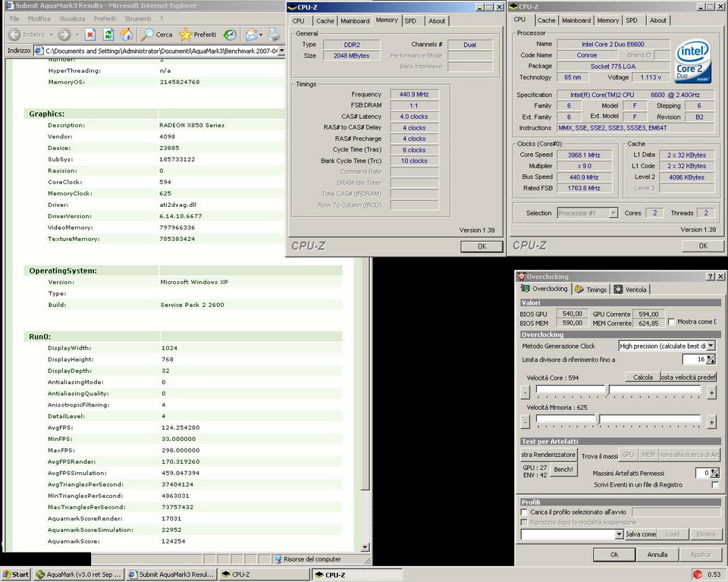The width and height of the screenshot is (728, 582).
Task: Click the Risorse del computer status icon
Action: pos(278,559)
